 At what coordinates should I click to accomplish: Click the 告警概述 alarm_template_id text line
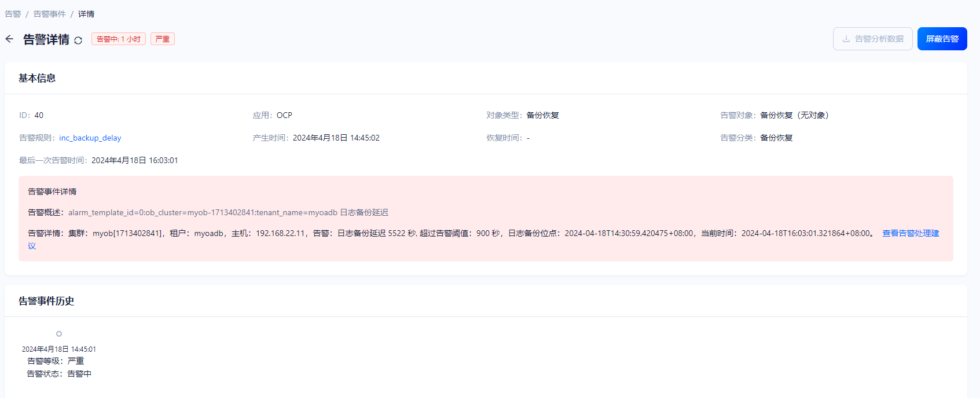click(228, 212)
